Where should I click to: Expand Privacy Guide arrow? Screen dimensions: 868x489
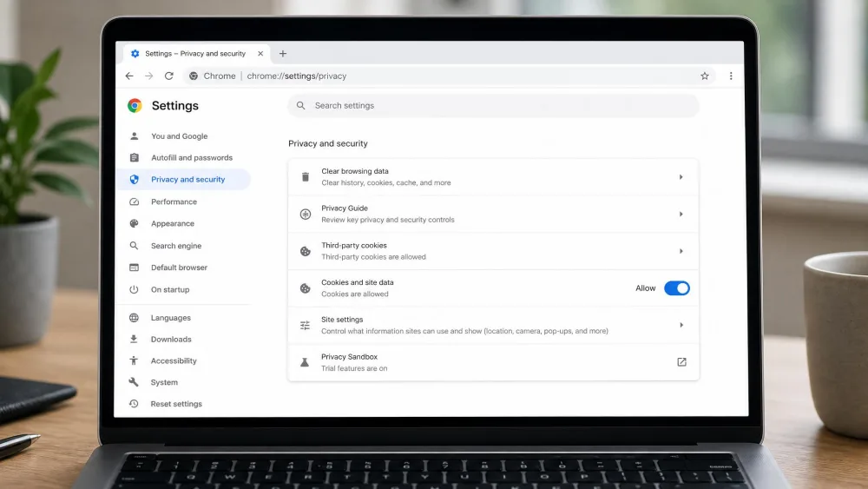tap(681, 214)
